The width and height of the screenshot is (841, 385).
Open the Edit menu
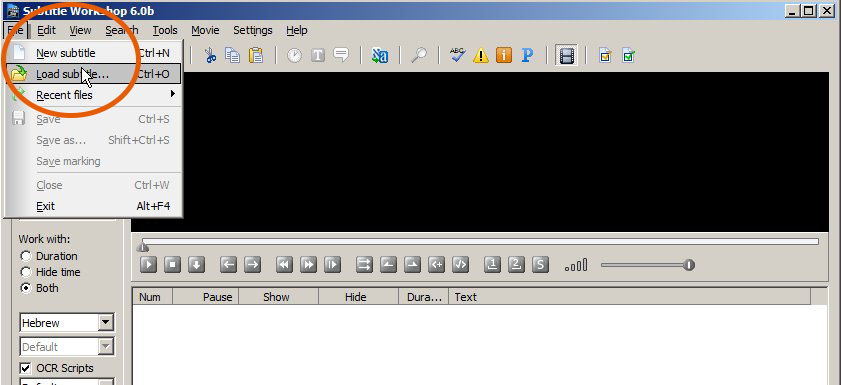coord(46,30)
